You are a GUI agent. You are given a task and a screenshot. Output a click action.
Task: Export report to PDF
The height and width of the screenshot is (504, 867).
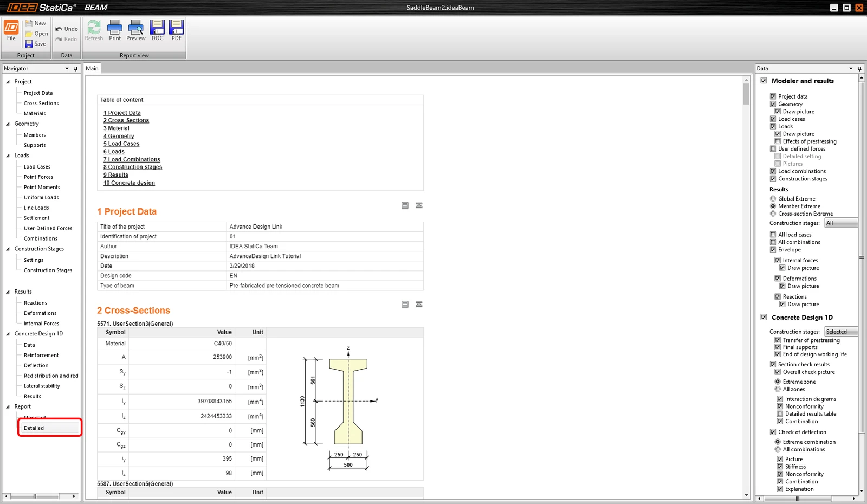pos(176,30)
